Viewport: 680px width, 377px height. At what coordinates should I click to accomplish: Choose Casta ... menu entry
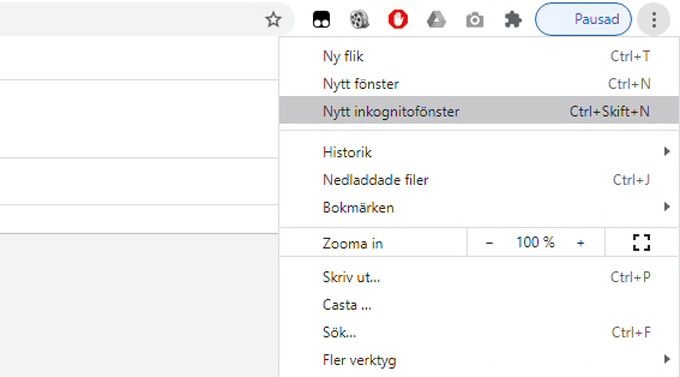point(479,305)
